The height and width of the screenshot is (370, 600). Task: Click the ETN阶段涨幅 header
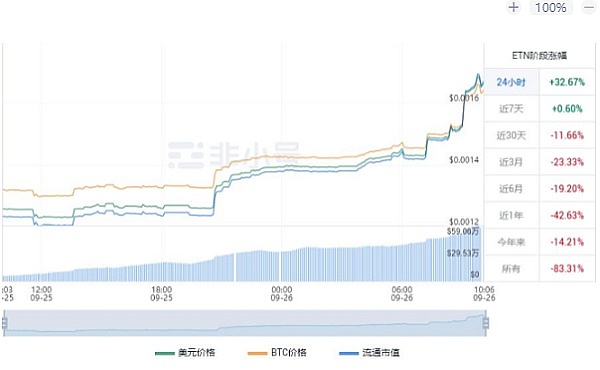(x=540, y=56)
